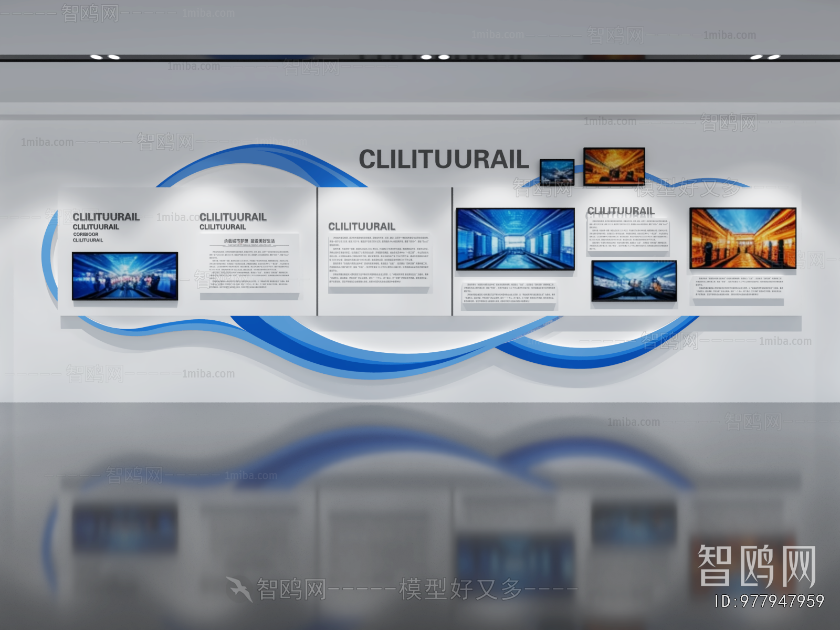Switch to the right CLILITUURAIL panel section

pyautogui.click(x=622, y=209)
